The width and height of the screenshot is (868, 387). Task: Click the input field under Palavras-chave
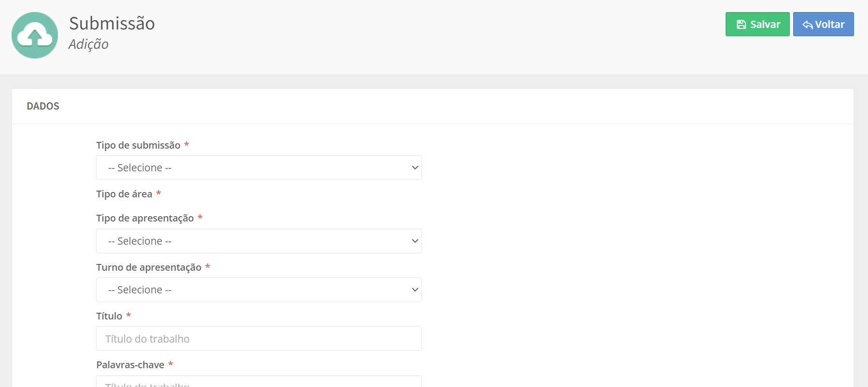point(259,382)
